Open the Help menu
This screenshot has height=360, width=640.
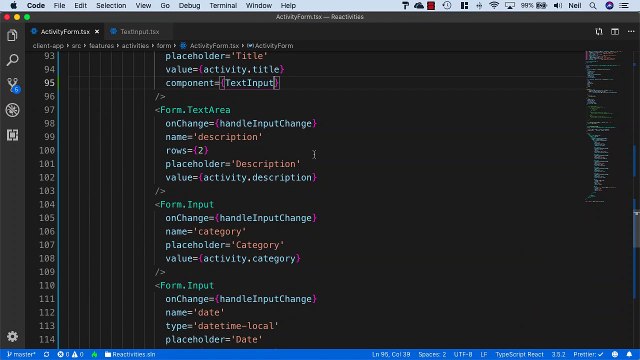pyautogui.click(x=288, y=5)
